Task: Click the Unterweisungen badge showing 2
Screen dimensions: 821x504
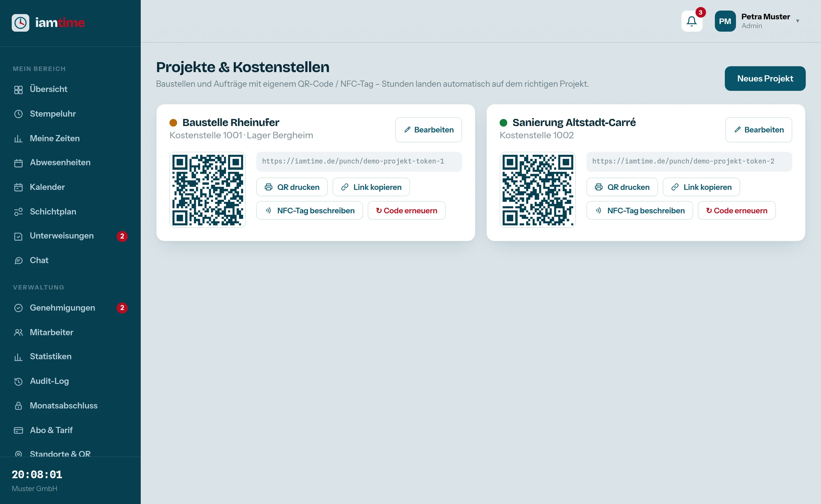Action: (122, 236)
